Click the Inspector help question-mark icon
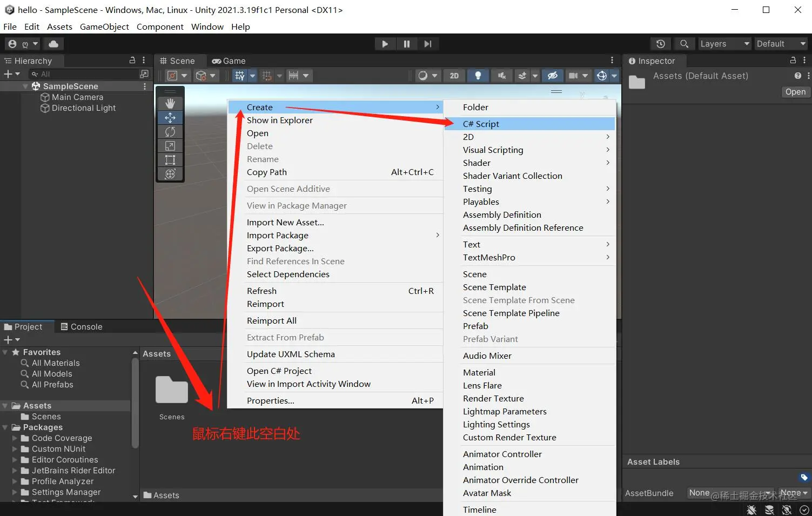Image resolution: width=812 pixels, height=516 pixels. [797, 76]
